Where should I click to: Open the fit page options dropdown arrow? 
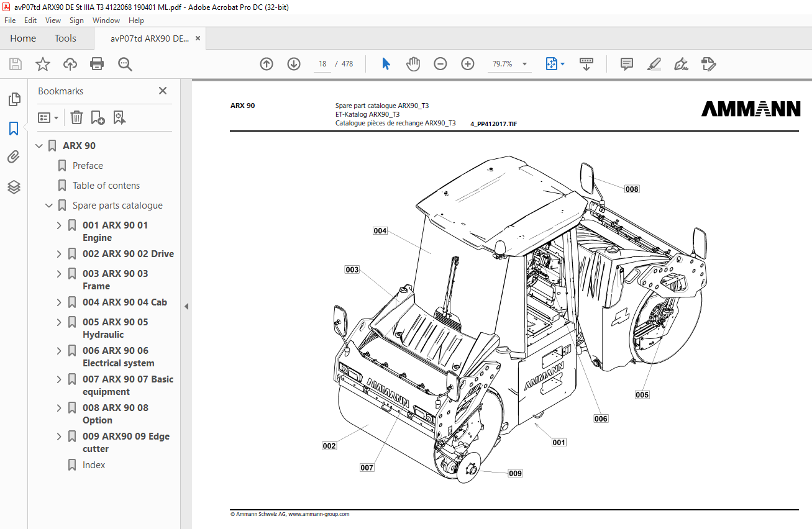click(x=562, y=64)
